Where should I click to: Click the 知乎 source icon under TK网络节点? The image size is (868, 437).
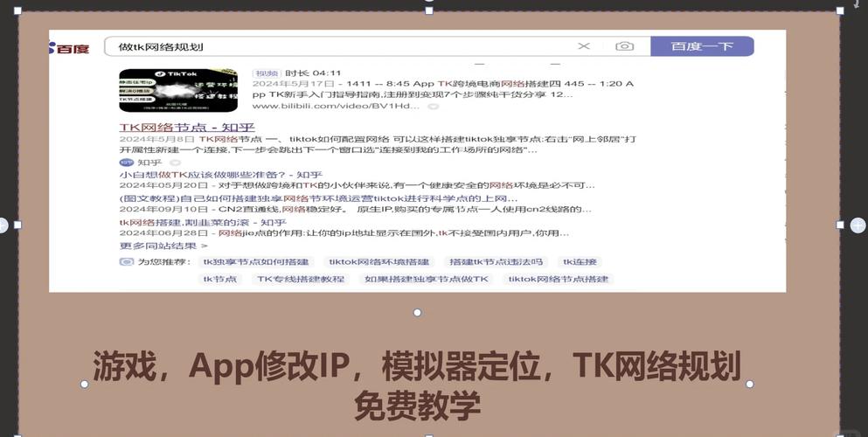pos(126,163)
